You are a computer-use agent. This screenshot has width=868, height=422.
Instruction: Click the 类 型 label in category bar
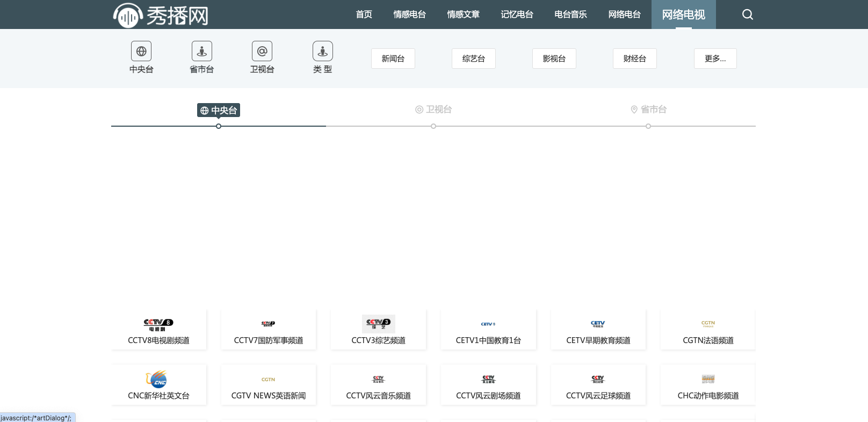[323, 69]
